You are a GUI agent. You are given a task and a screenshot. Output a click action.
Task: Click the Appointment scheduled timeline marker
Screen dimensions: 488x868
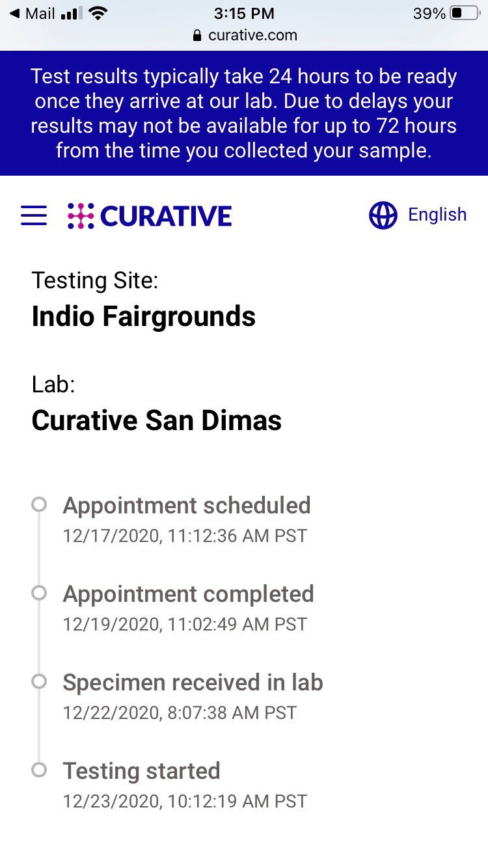click(x=39, y=505)
